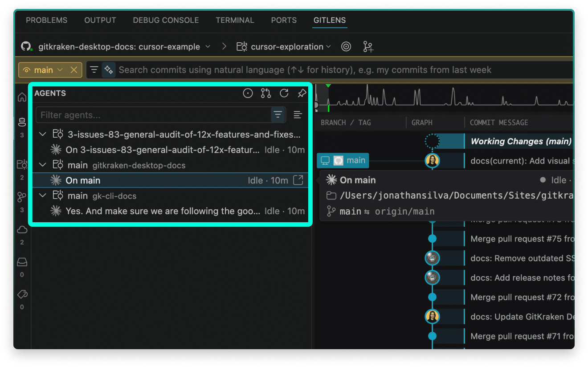
Task: Click the worktree icon beside main gitkraken-desktop-docs
Action: (57, 165)
